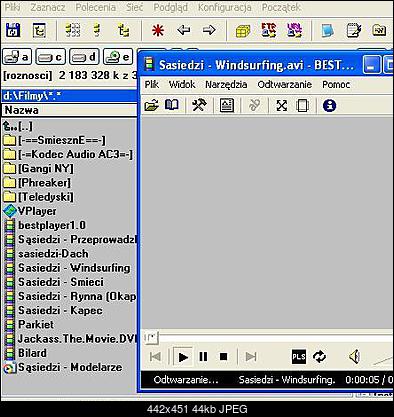Skip to previous track in BESTplayer

tap(155, 357)
